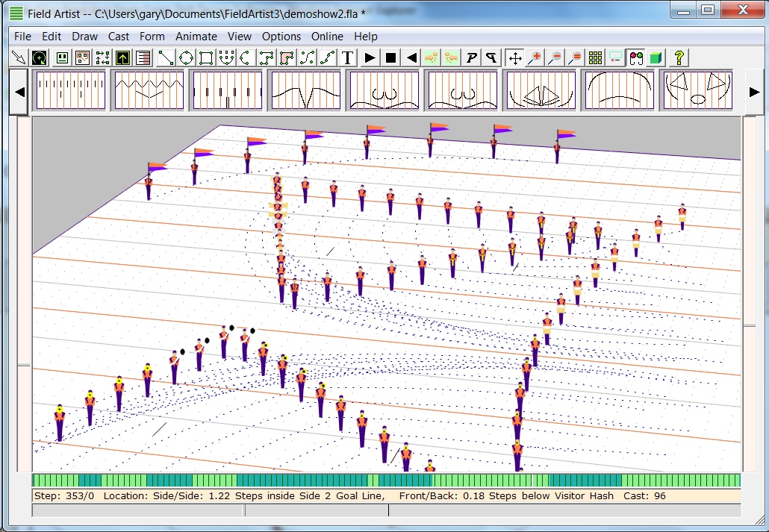The image size is (769, 532).
Task: Toggle the green 3D cube view
Action: [656, 57]
